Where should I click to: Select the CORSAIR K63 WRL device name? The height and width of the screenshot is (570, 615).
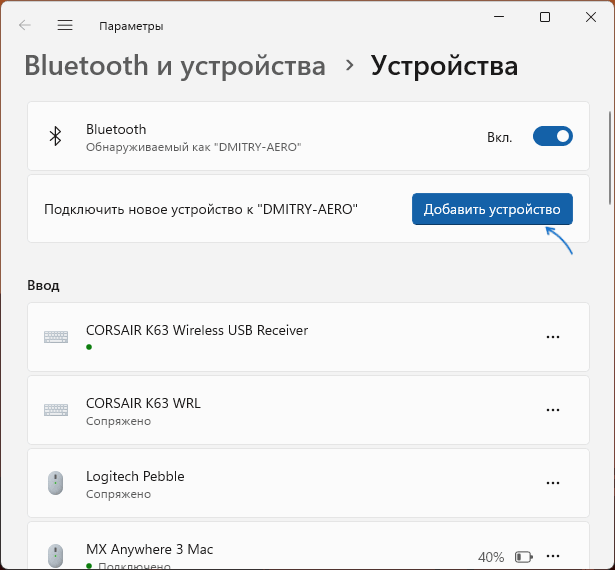point(143,403)
